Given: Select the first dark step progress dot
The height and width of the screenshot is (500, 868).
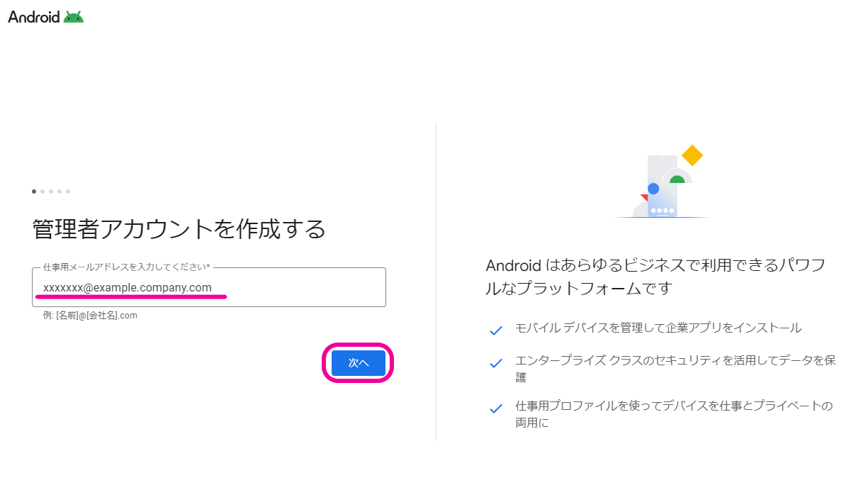Looking at the screenshot, I should click(x=34, y=191).
